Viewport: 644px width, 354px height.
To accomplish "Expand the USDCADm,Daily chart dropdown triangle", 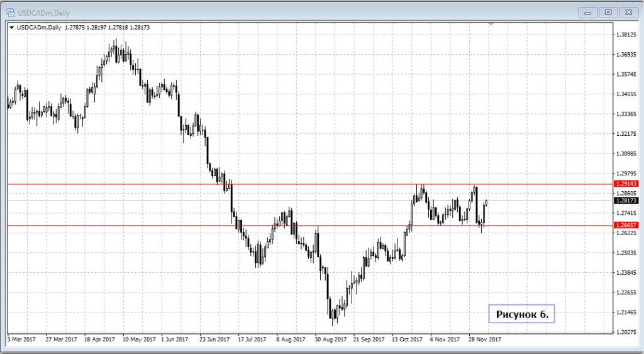I will pyautogui.click(x=11, y=28).
